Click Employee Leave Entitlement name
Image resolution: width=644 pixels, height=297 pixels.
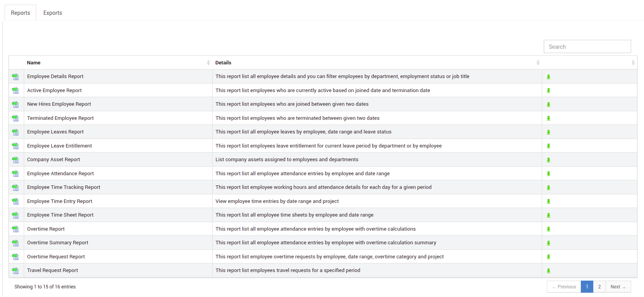click(x=60, y=146)
